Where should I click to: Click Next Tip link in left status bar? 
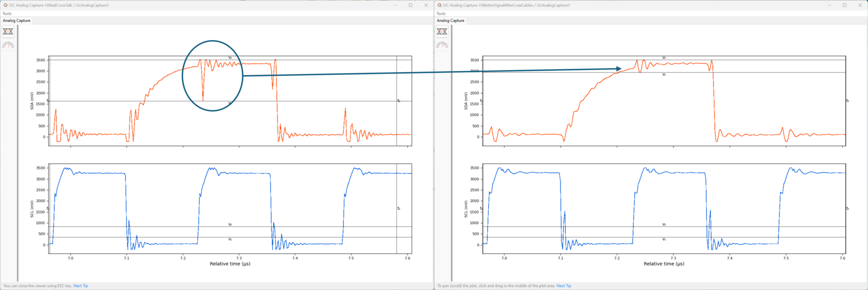coord(81,286)
